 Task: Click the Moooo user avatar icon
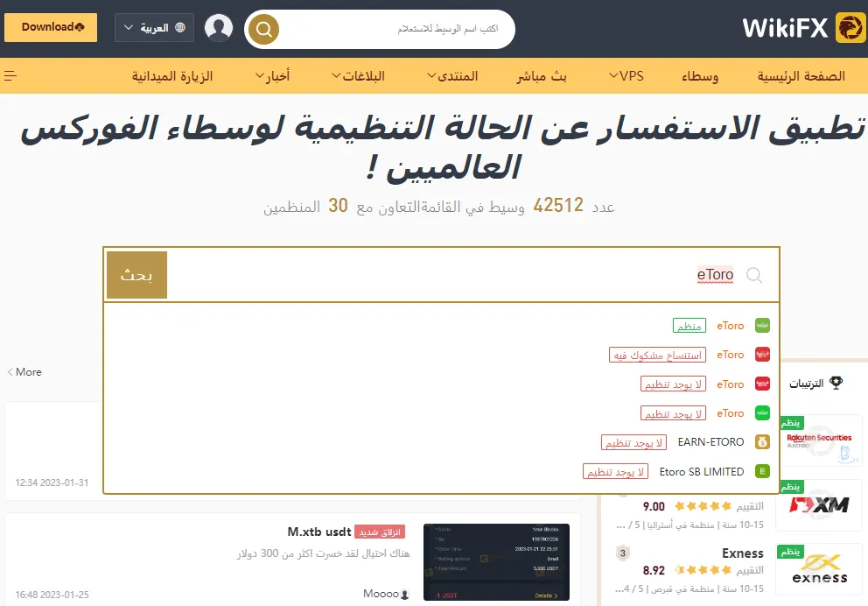coord(404,595)
